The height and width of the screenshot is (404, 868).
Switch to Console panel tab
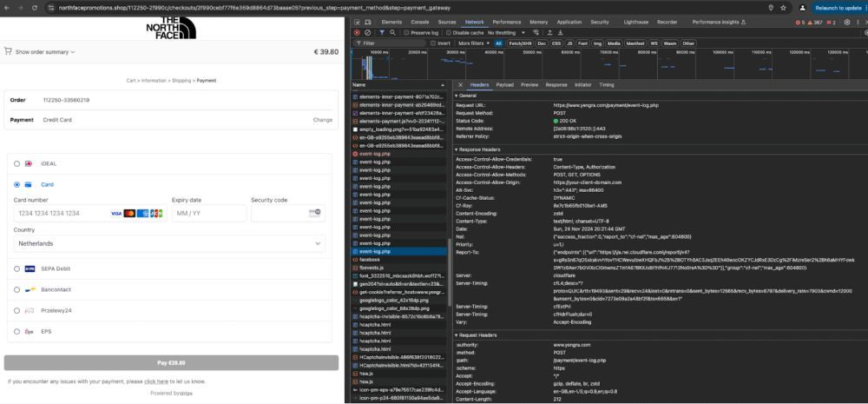(x=420, y=23)
